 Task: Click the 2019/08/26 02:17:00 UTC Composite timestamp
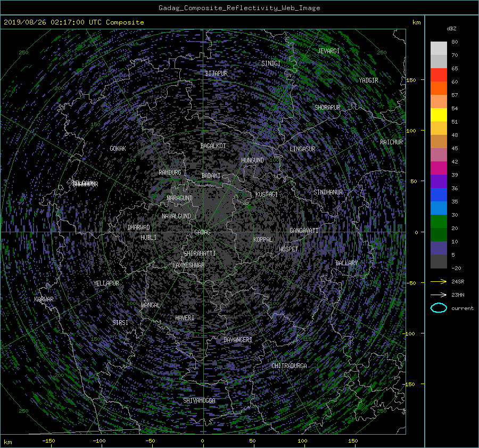point(73,22)
